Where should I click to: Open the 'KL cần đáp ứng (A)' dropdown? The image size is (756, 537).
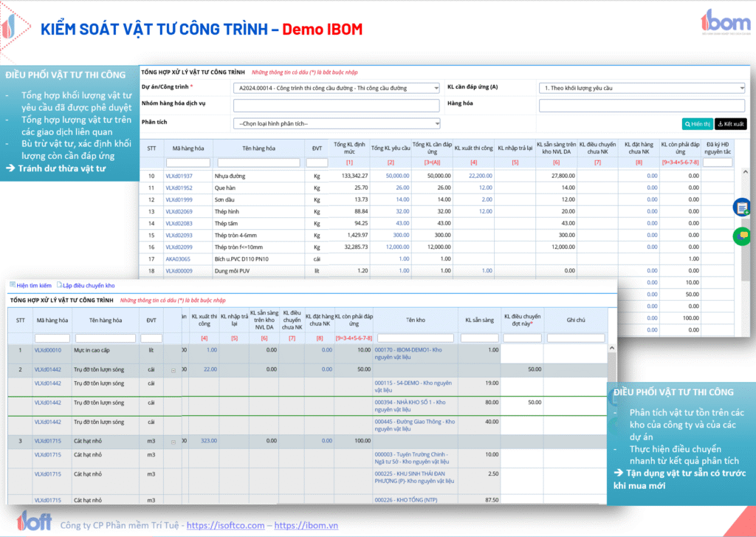click(x=641, y=88)
